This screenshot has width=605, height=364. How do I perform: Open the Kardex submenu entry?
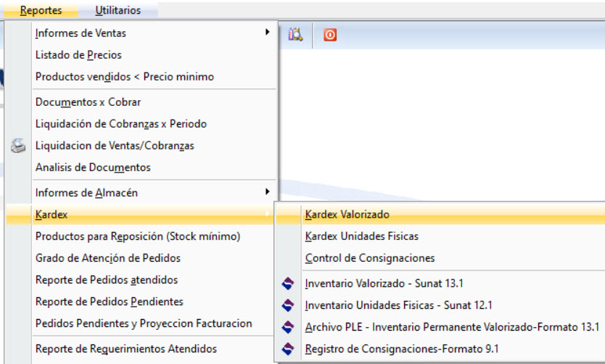(140, 215)
